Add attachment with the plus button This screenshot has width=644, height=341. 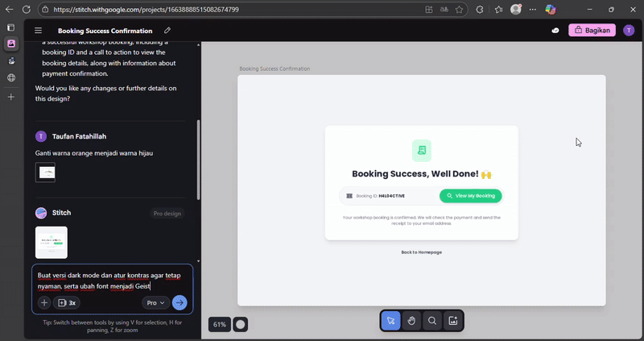(44, 303)
